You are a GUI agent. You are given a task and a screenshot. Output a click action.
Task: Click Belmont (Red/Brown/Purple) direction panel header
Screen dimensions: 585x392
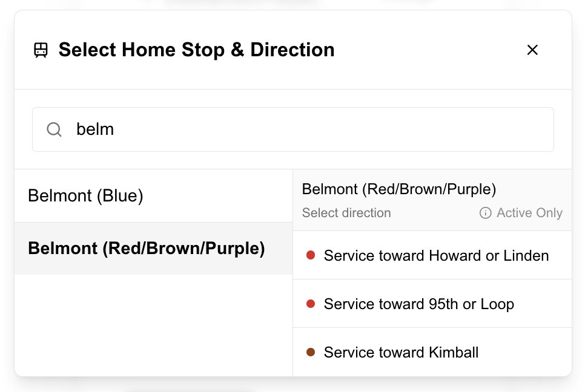point(399,189)
